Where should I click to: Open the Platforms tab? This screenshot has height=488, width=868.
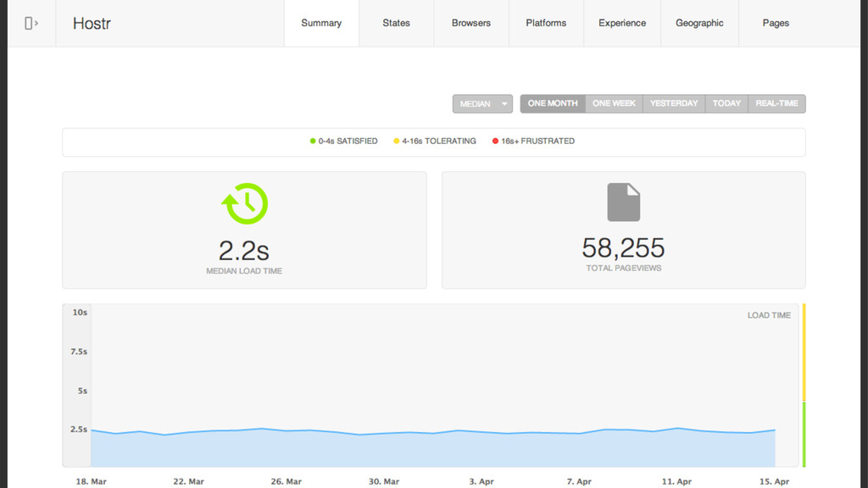[x=546, y=23]
